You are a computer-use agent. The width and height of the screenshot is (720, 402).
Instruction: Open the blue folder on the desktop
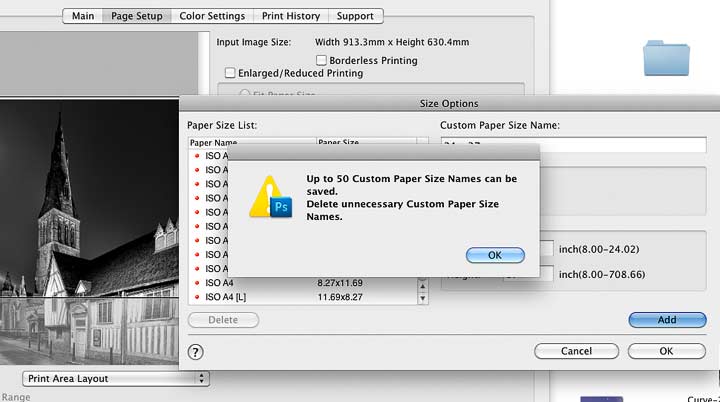pyautogui.click(x=666, y=58)
